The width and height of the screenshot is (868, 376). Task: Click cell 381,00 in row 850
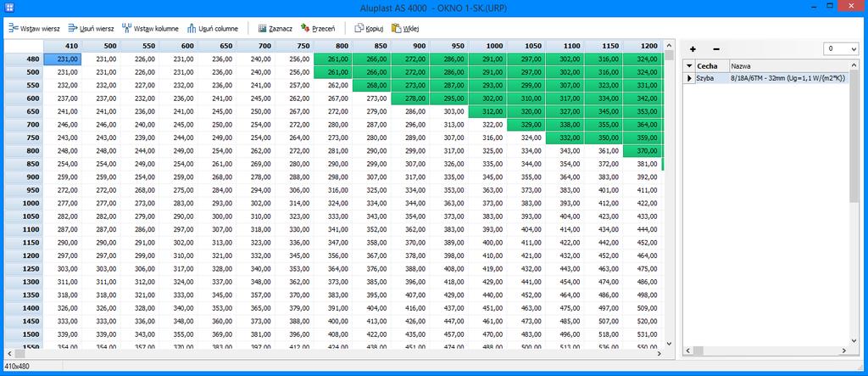coord(643,164)
